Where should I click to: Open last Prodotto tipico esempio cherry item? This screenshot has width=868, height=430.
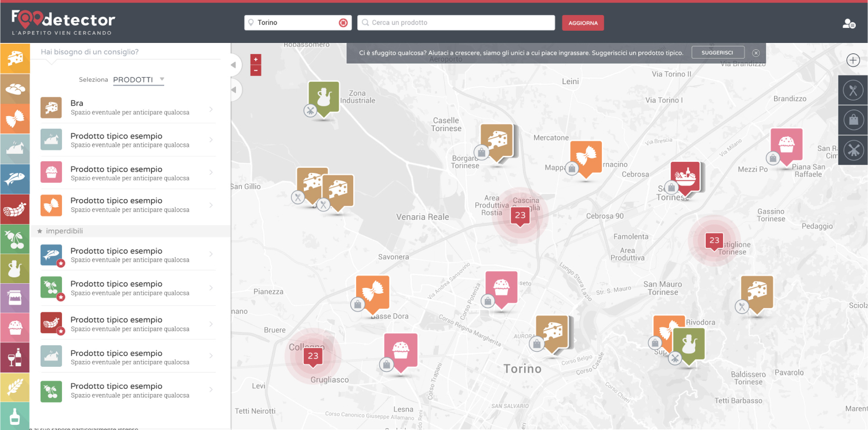116,390
